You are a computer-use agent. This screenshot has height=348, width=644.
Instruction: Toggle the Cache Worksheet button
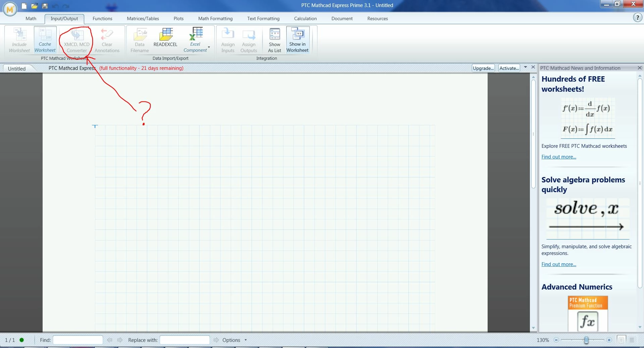(45, 40)
